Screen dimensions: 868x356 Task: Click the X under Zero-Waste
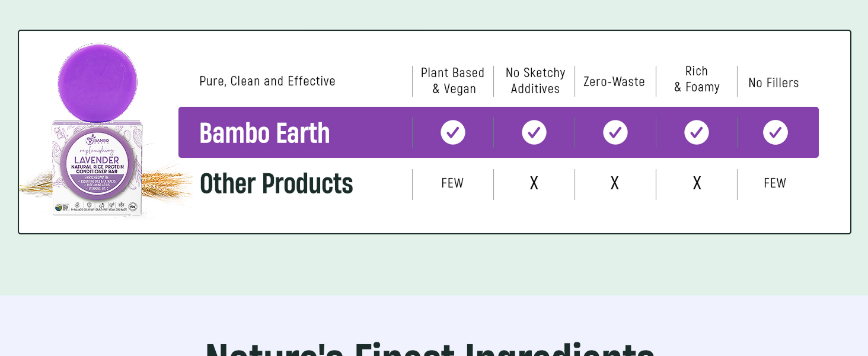point(615,183)
